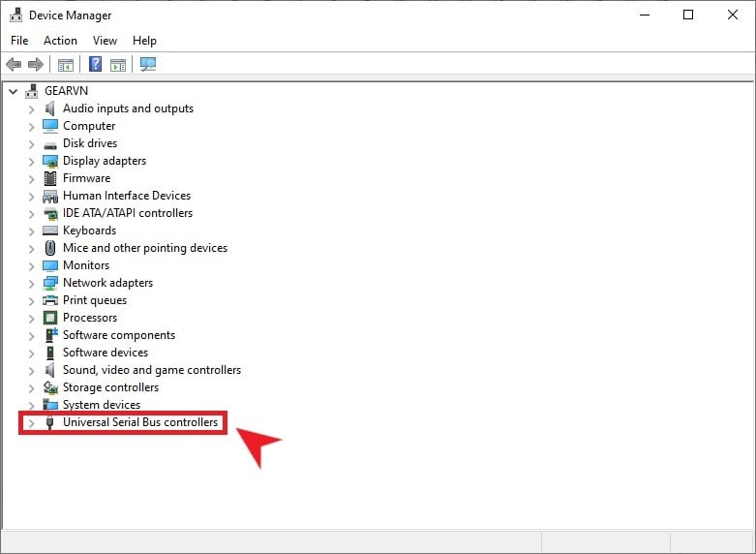The height and width of the screenshot is (554, 756).
Task: Expand Universal Serial Bus controllers node
Action: pos(31,423)
